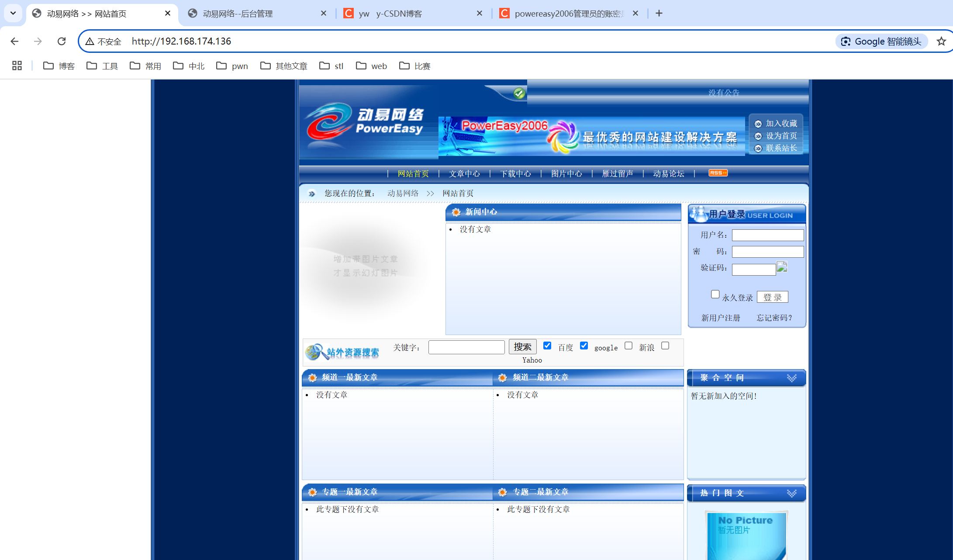
Task: Collapse the 聚合空间 panel chevron
Action: click(791, 378)
